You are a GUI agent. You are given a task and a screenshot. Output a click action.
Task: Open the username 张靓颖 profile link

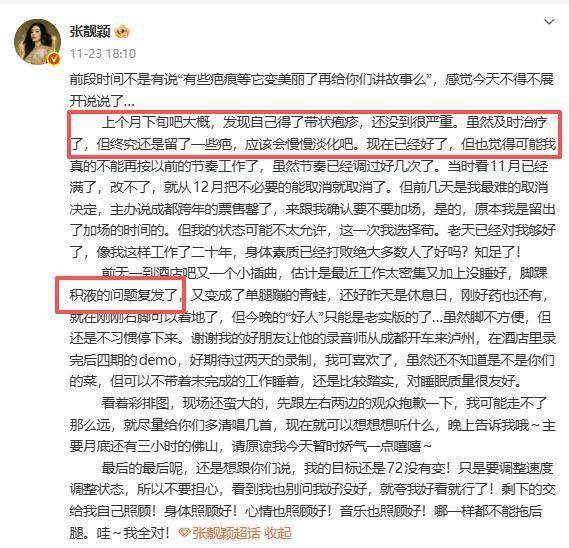(x=90, y=32)
